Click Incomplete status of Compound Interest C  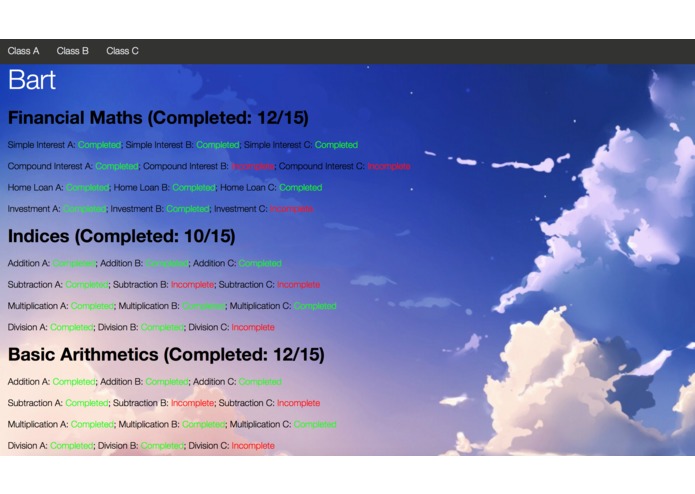click(x=389, y=166)
